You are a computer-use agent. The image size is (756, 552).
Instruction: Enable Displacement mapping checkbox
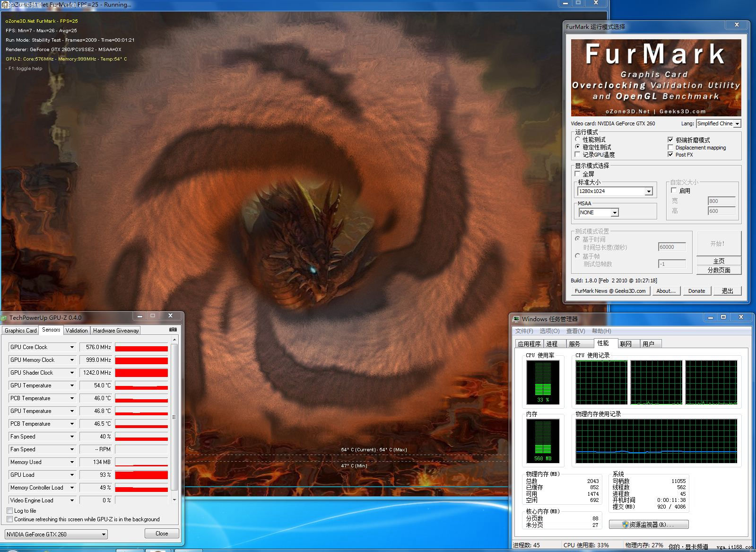[x=670, y=148]
